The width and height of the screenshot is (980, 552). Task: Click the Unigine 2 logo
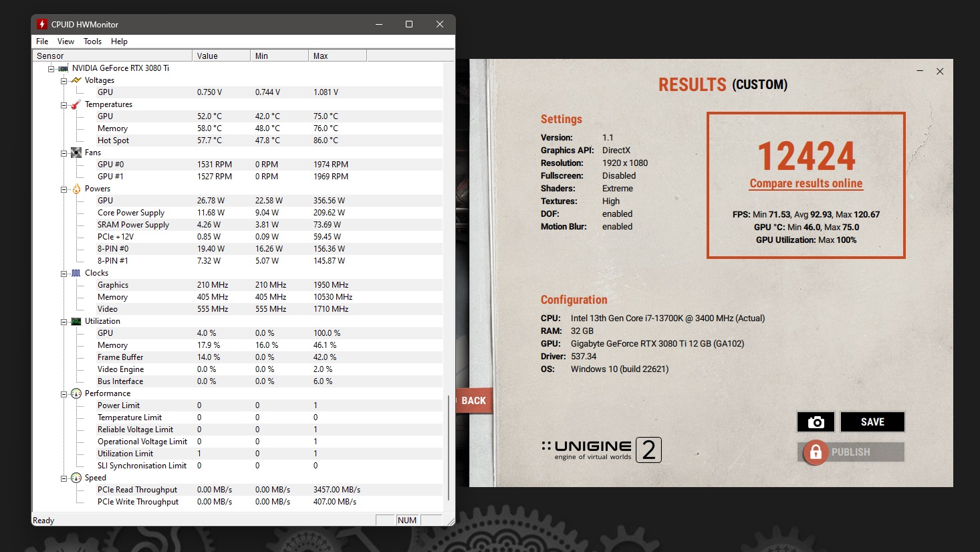point(602,450)
